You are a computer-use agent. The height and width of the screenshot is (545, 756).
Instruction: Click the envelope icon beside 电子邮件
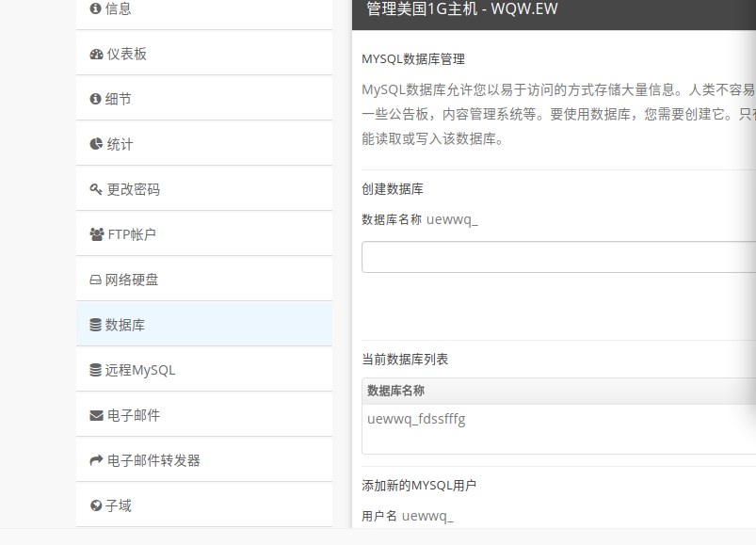96,415
